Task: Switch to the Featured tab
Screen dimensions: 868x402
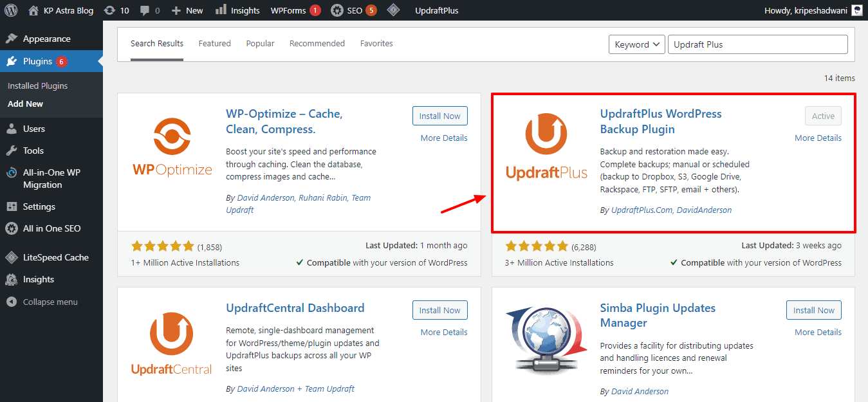Action: click(x=214, y=44)
